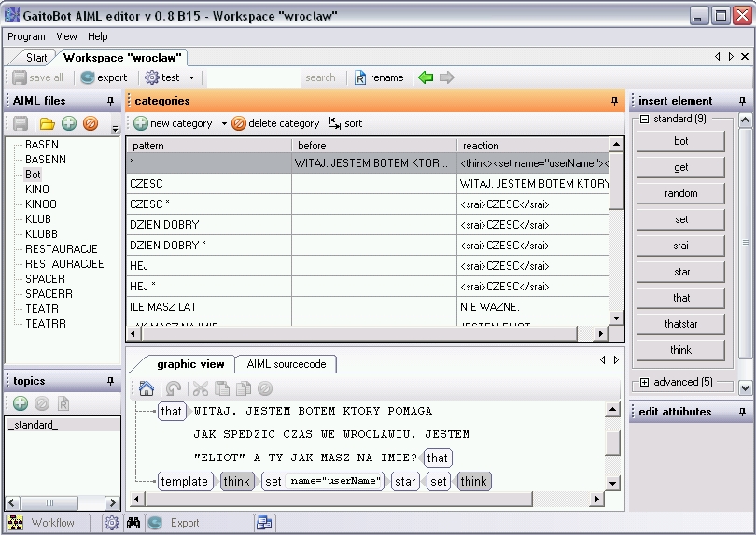Click the reaction column header
Image resolution: width=756 pixels, height=535 pixels.
click(533, 146)
